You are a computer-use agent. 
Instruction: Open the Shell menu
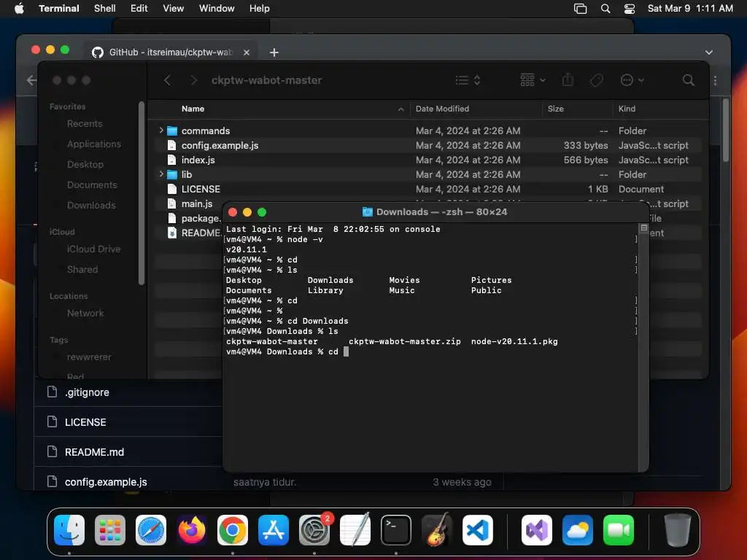105,8
